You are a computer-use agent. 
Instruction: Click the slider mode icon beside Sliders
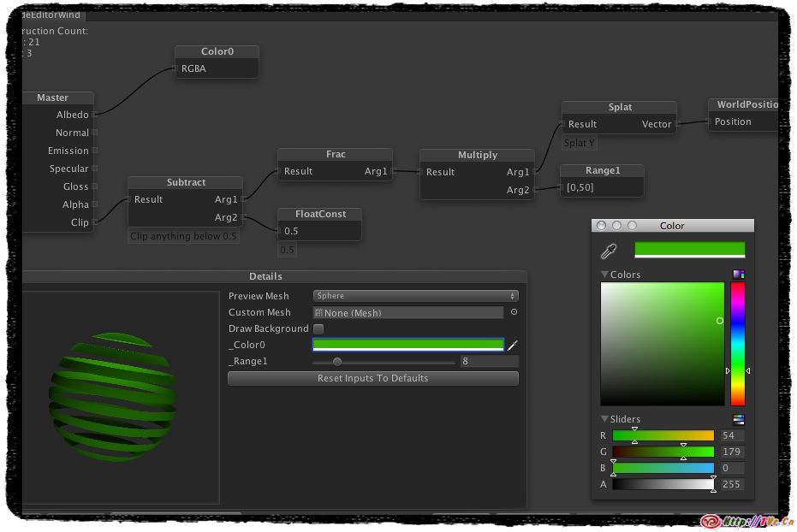(x=738, y=419)
